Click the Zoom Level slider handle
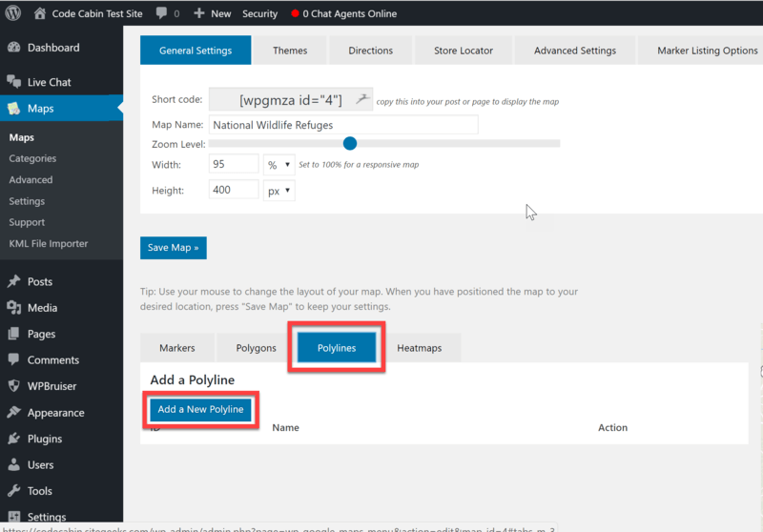Viewport: 763px width, 532px height. pos(350,143)
